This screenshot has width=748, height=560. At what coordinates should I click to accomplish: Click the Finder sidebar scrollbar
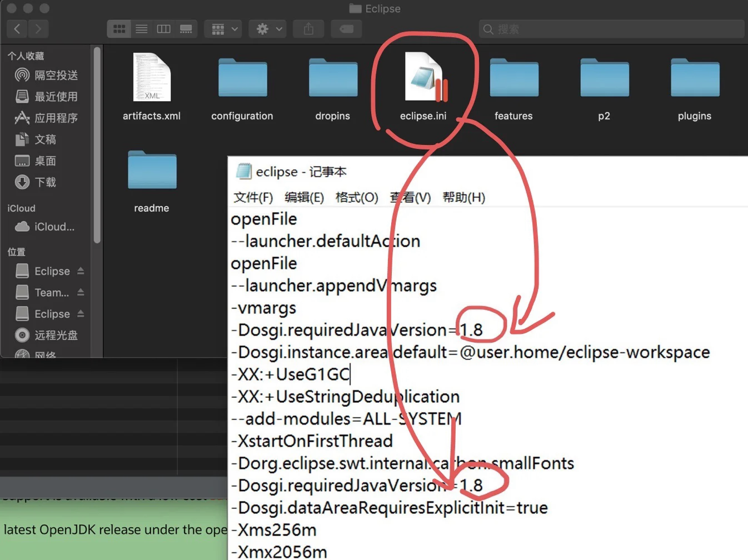click(97, 146)
